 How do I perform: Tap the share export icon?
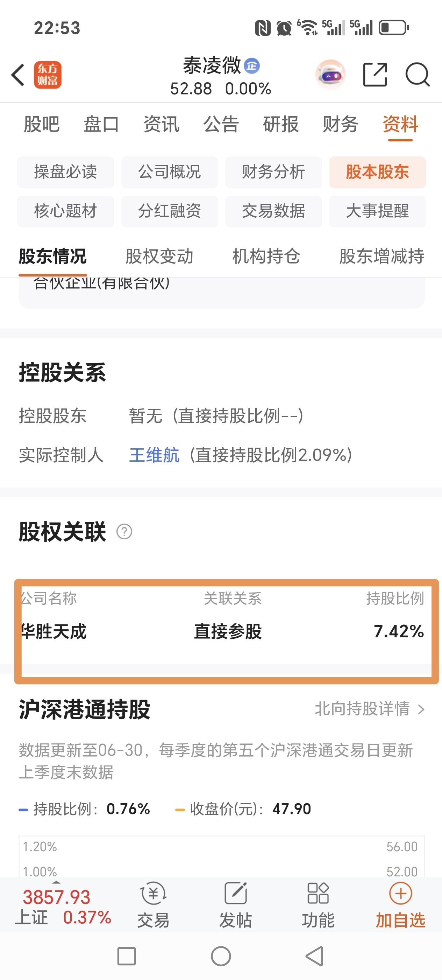pos(375,75)
